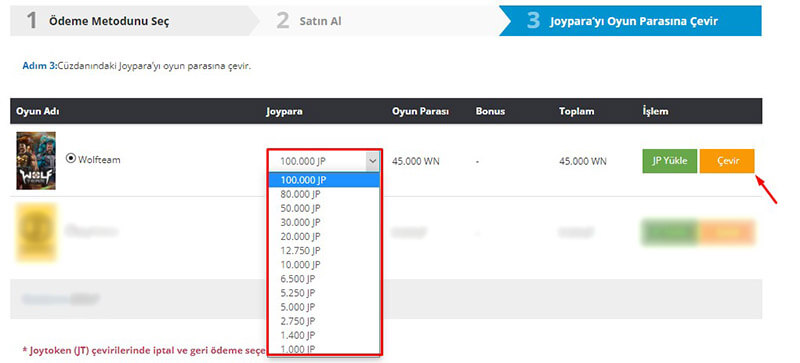Click the green JP Yükle button
Viewport: 800px width, 363px height.
tap(669, 161)
